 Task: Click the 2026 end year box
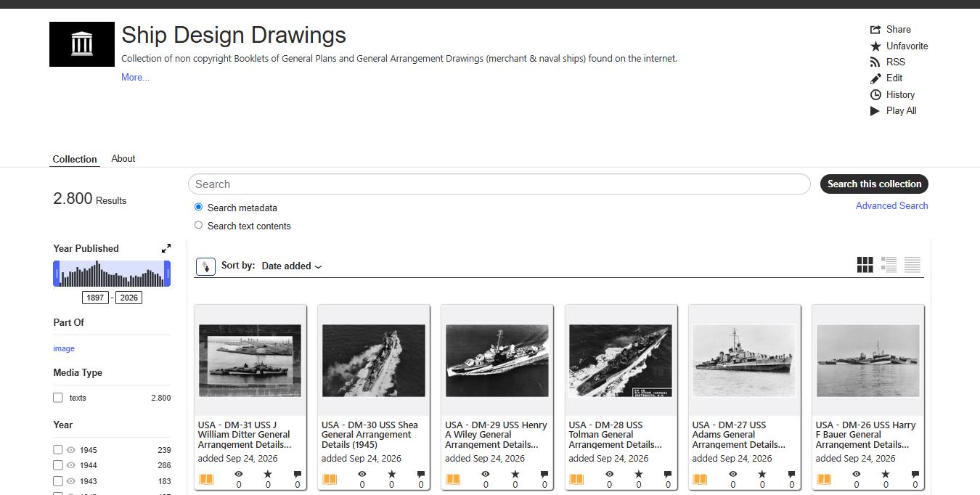coord(128,298)
